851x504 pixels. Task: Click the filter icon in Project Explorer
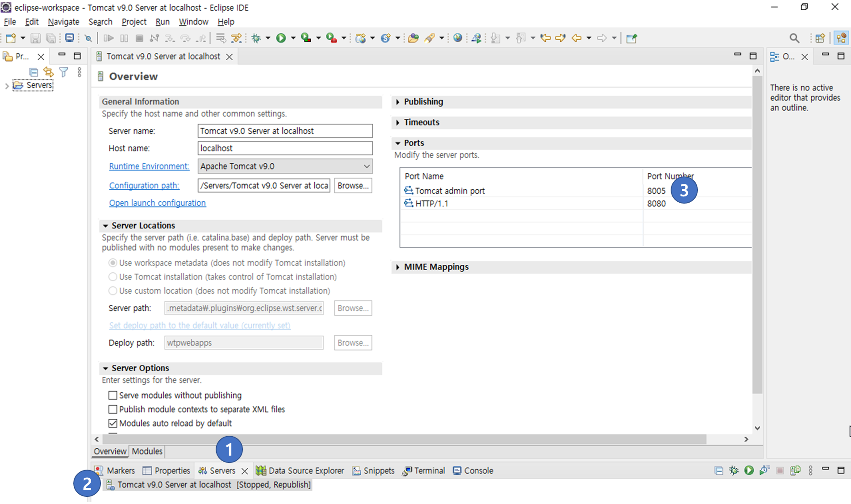64,72
